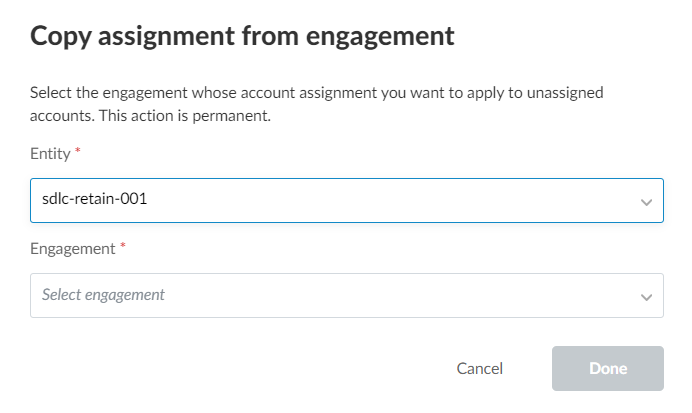Expand the Engagement dropdown chevron
The width and height of the screenshot is (692, 413).
point(645,297)
